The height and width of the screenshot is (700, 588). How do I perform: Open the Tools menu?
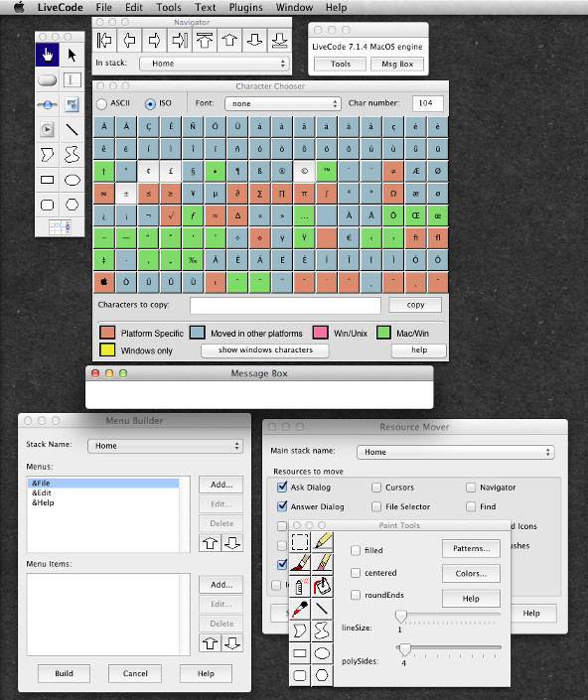[x=169, y=8]
